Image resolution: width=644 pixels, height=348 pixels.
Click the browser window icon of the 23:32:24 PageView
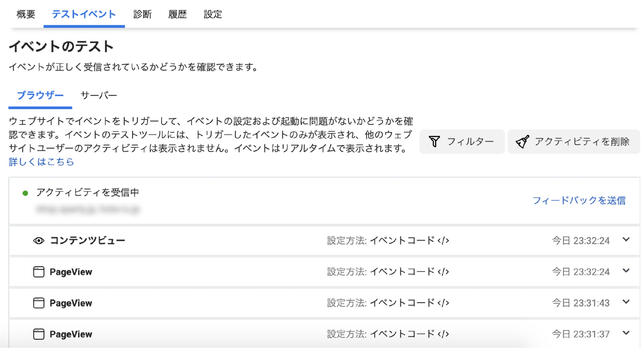[x=39, y=272]
